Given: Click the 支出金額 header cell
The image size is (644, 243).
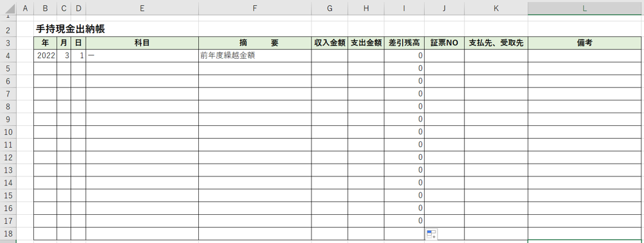Looking at the screenshot, I should coord(366,43).
